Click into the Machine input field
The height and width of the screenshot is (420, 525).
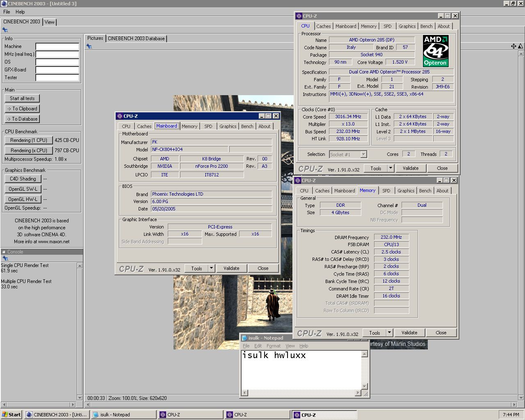click(57, 46)
